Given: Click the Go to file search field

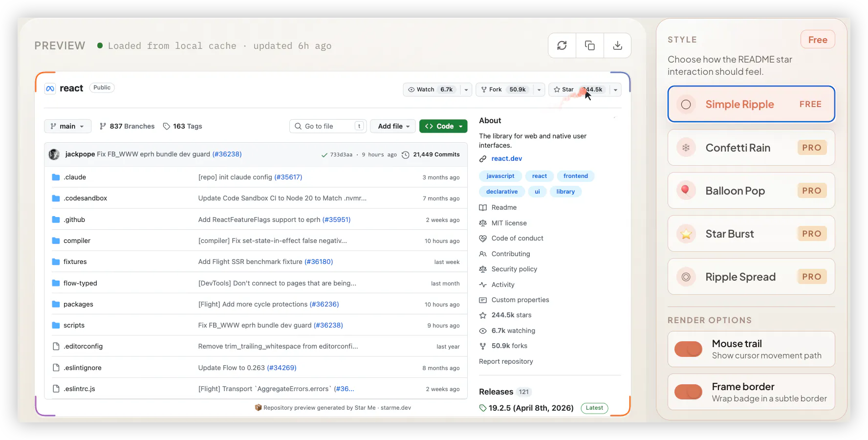Looking at the screenshot, I should click(x=328, y=126).
